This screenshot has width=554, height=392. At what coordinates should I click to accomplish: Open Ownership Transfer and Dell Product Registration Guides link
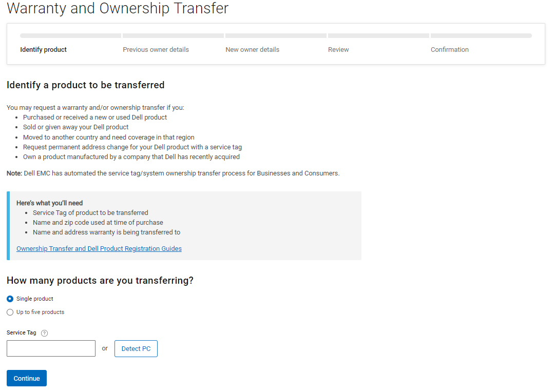[x=99, y=249]
